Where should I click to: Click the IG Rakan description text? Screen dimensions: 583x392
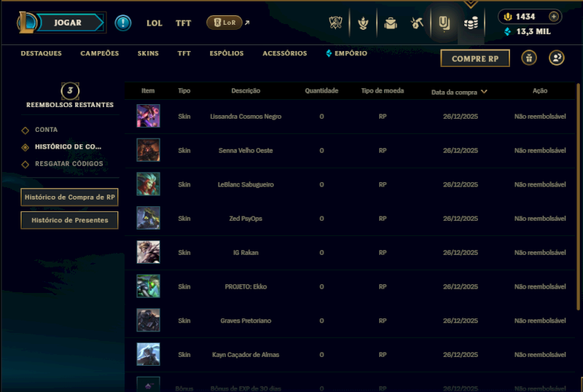(x=246, y=253)
